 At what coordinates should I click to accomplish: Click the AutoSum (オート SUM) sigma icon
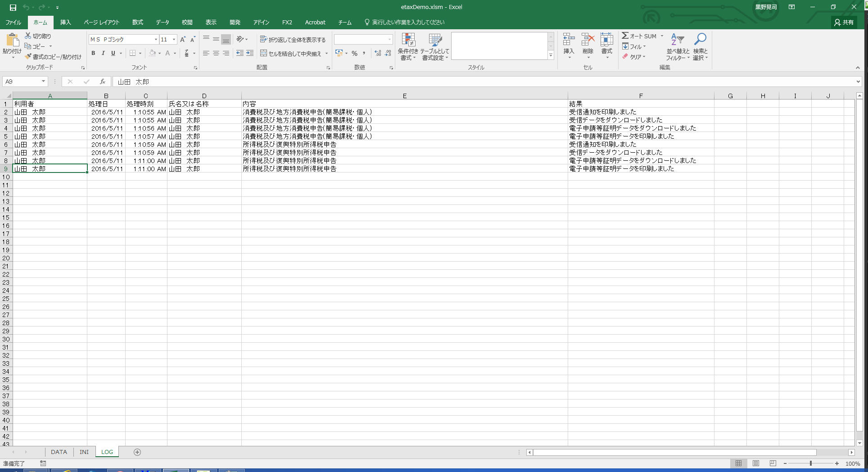625,36
